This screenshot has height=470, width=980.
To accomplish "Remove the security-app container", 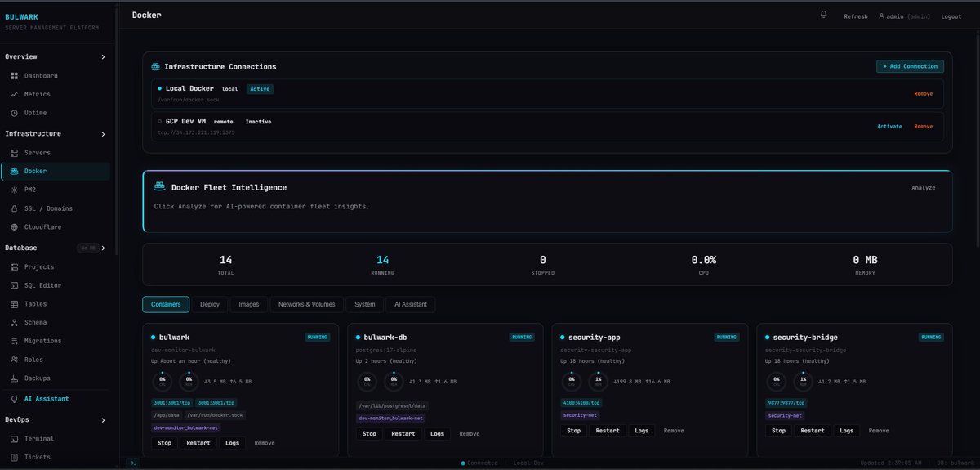I will coord(674,431).
